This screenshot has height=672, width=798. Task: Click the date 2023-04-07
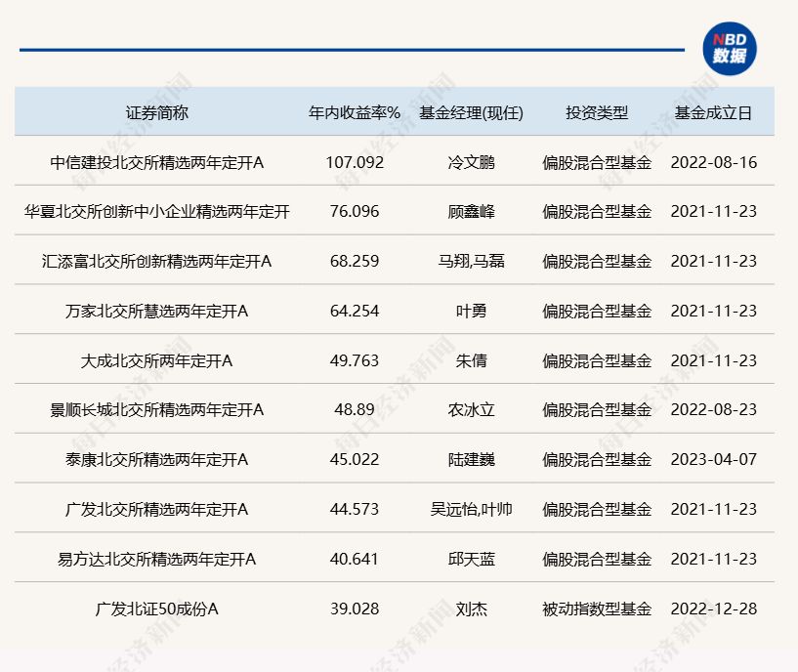click(x=713, y=459)
